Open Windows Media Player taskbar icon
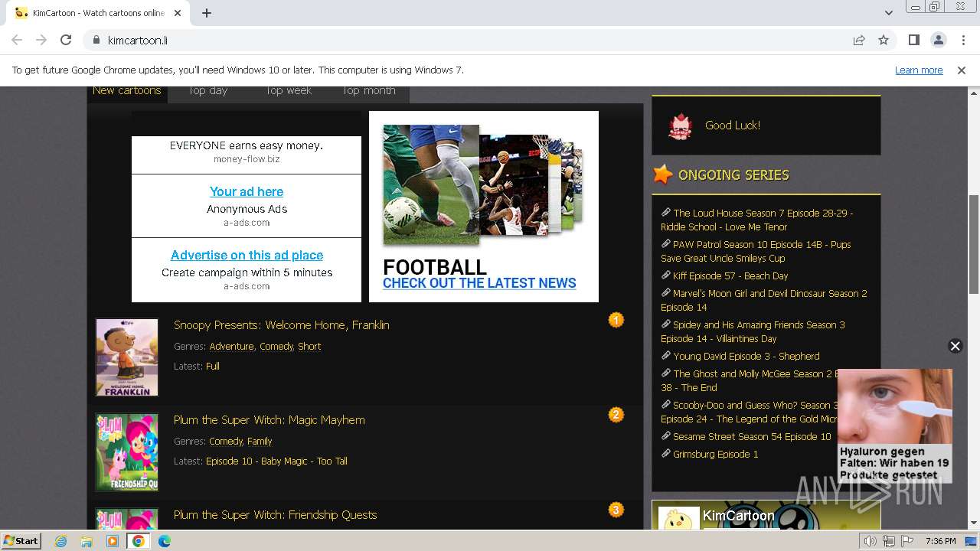This screenshot has height=551, width=980. pyautogui.click(x=113, y=541)
